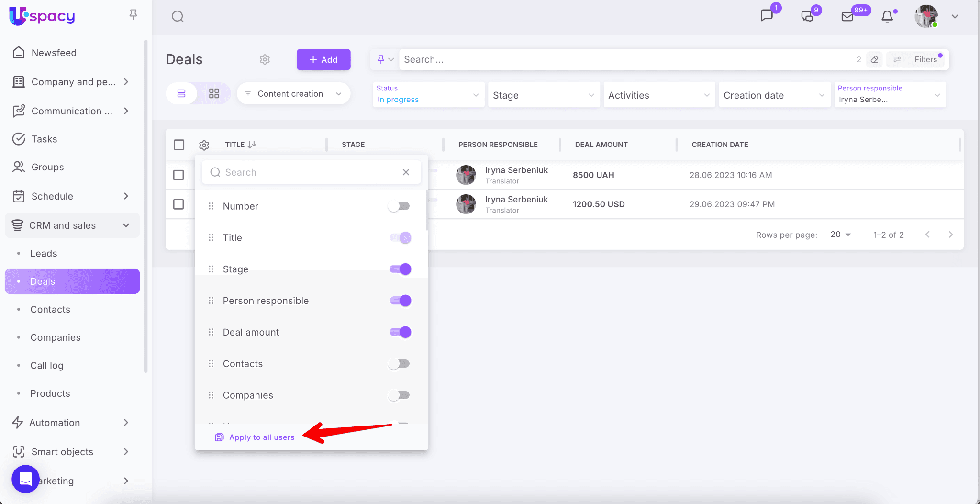The height and width of the screenshot is (504, 980).
Task: Expand the Content creation funnel dropdown
Action: click(x=293, y=94)
